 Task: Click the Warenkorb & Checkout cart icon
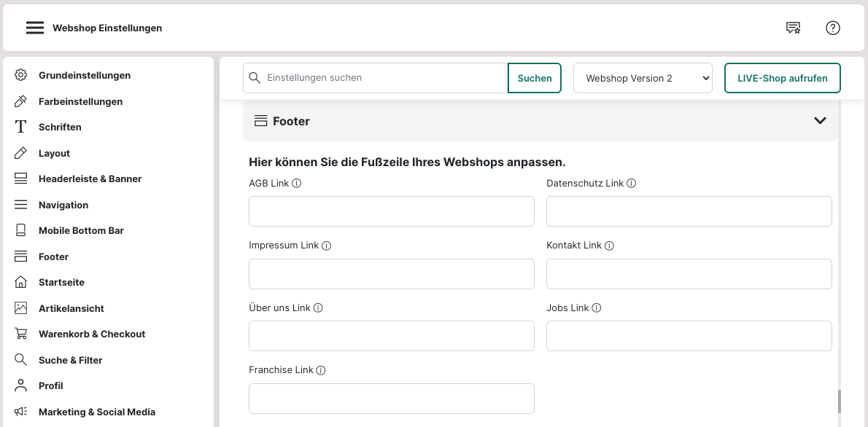pyautogui.click(x=21, y=334)
